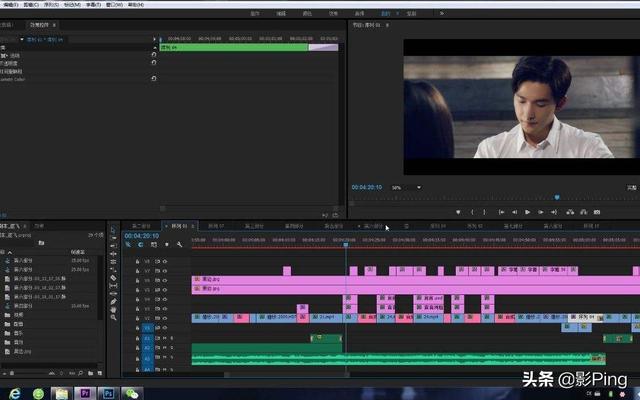Open Program monitor panel menu

point(387,25)
